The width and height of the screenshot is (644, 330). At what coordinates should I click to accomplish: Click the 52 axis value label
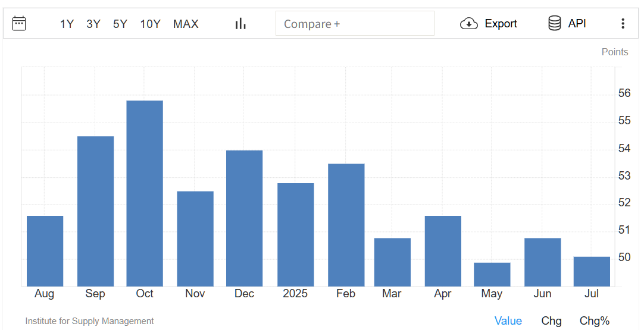pos(624,202)
